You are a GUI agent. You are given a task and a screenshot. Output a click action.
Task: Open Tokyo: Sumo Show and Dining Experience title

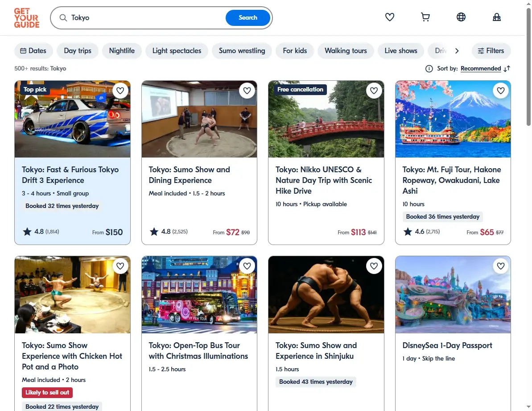click(x=190, y=175)
